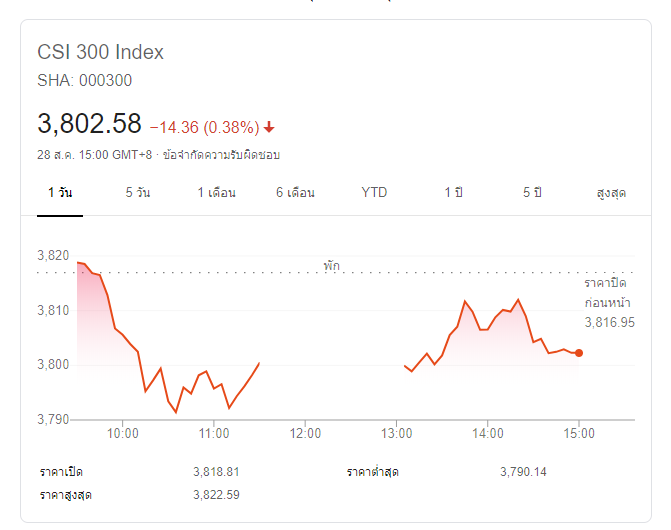Click the 14:00 time axis label
This screenshot has width=671, height=530.
pos(488,434)
